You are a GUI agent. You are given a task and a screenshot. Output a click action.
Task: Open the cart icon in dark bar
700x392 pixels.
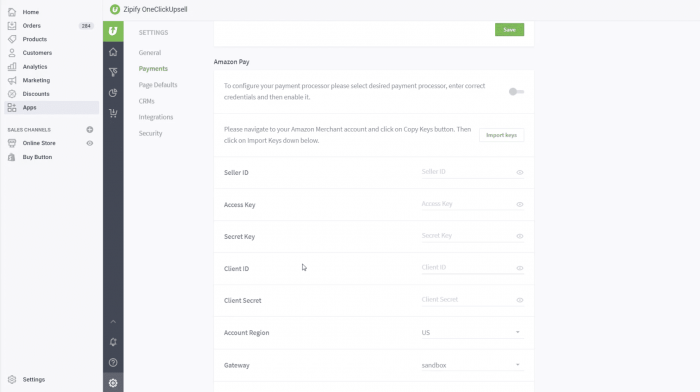pyautogui.click(x=113, y=113)
